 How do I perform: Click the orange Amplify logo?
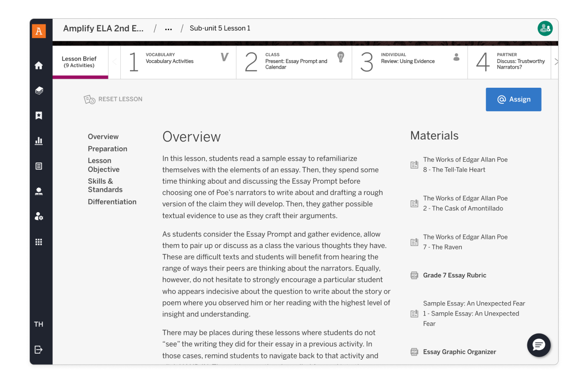click(39, 31)
